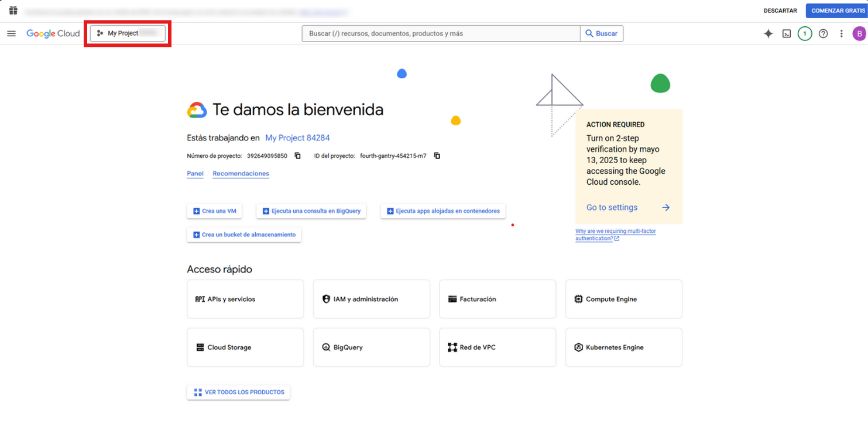Switch to the Panel tab

[x=195, y=174]
